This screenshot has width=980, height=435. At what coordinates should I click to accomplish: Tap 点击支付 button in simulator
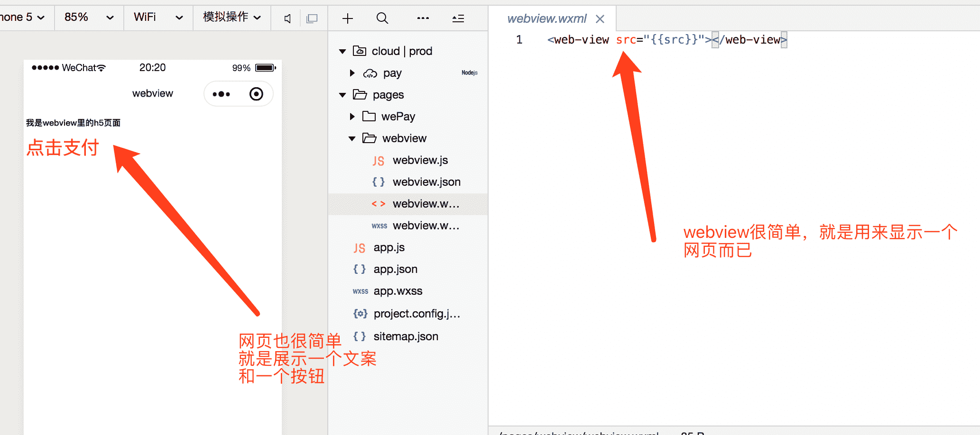63,147
